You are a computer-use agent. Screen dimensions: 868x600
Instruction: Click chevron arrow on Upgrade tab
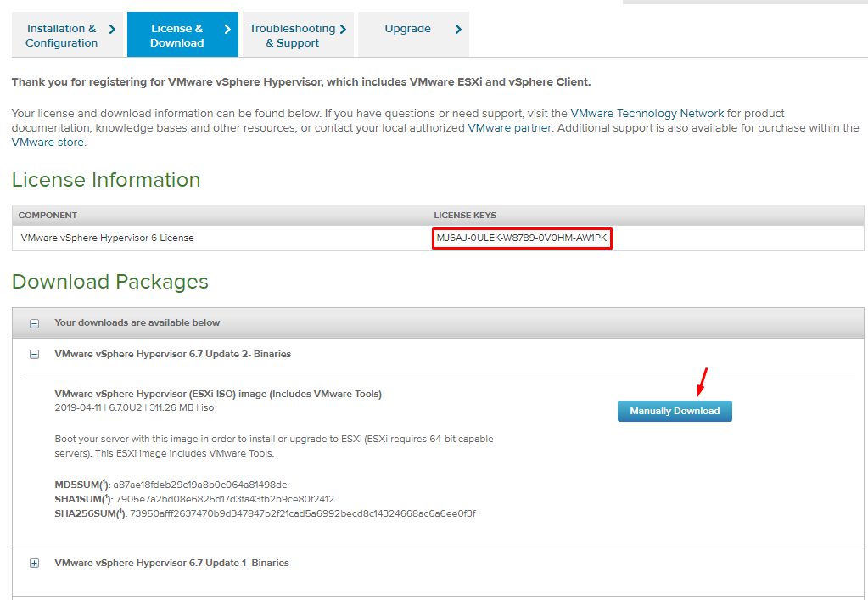coord(458,30)
